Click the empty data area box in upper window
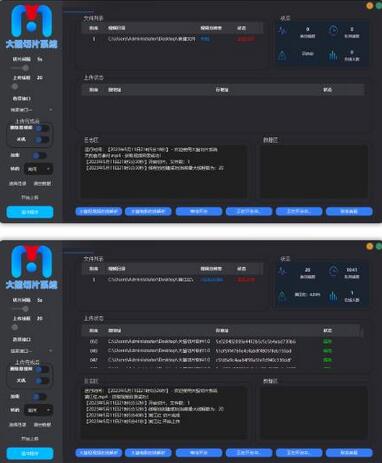 [314, 171]
